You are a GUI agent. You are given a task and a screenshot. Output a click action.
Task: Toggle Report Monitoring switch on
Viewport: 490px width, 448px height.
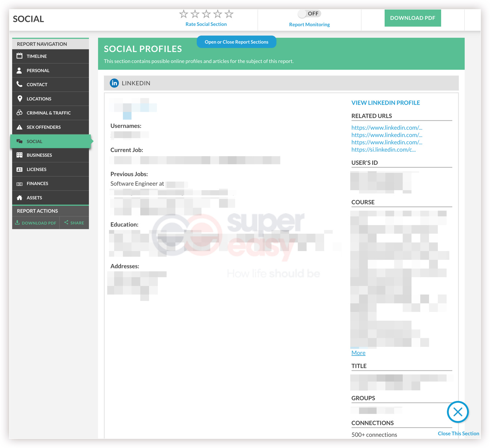point(309,14)
